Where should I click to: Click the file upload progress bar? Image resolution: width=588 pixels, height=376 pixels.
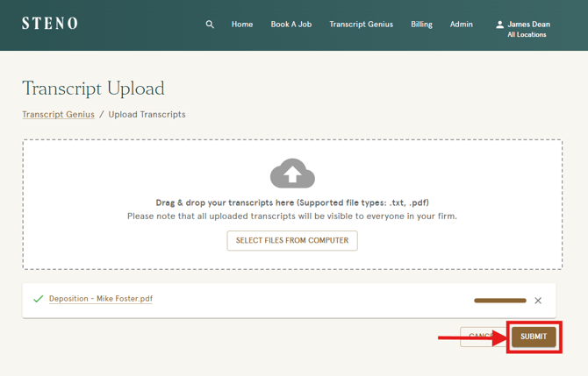[x=500, y=301]
